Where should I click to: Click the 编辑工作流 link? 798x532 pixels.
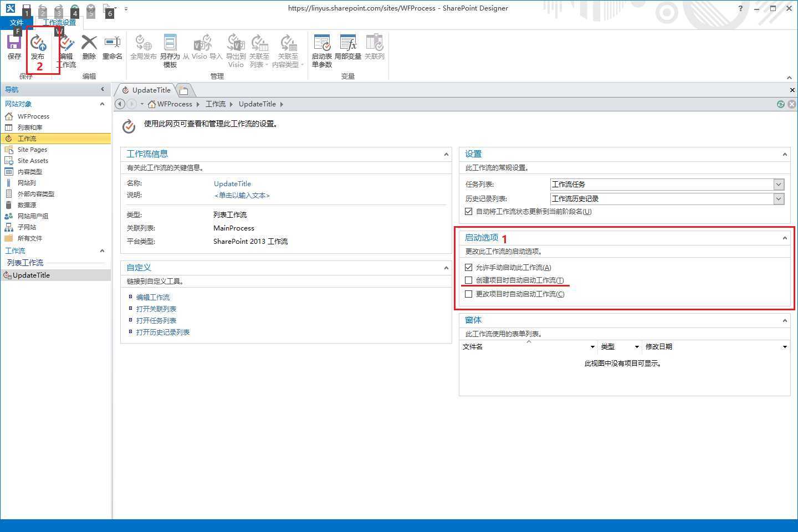point(153,298)
